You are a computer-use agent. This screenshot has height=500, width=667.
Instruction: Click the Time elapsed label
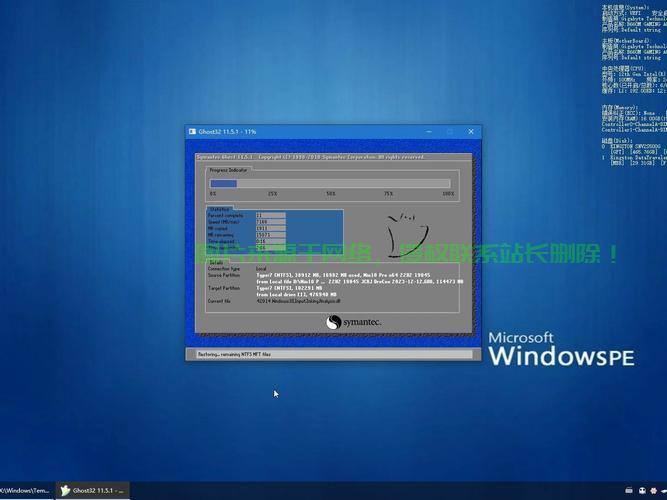pyautogui.click(x=221, y=241)
